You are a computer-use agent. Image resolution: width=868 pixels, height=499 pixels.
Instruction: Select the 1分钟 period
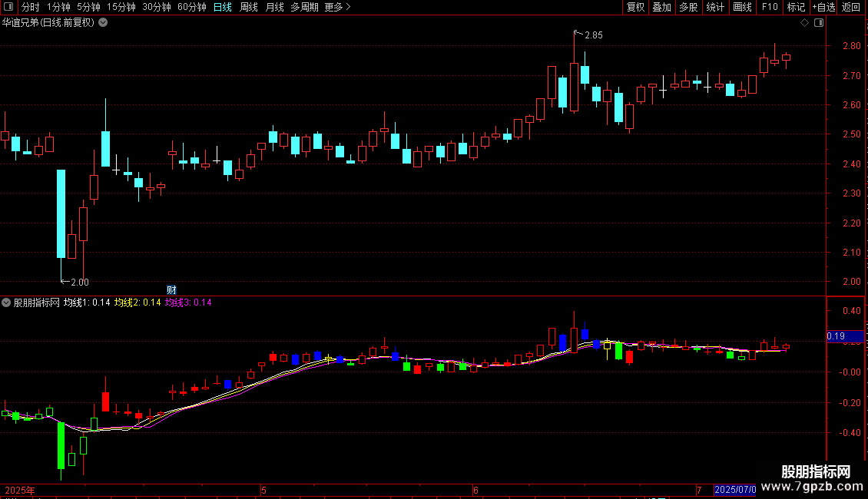tap(58, 7)
